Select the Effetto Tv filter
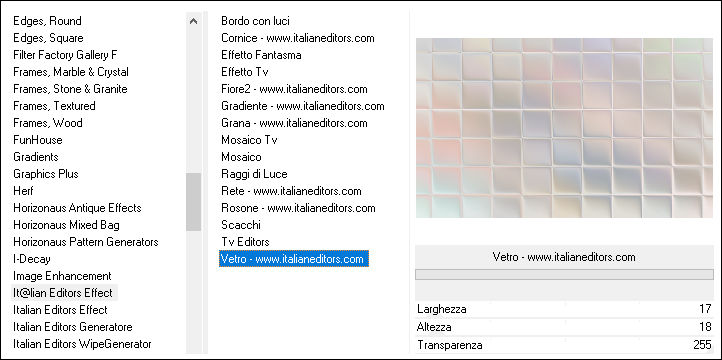The image size is (722, 360). pos(244,72)
